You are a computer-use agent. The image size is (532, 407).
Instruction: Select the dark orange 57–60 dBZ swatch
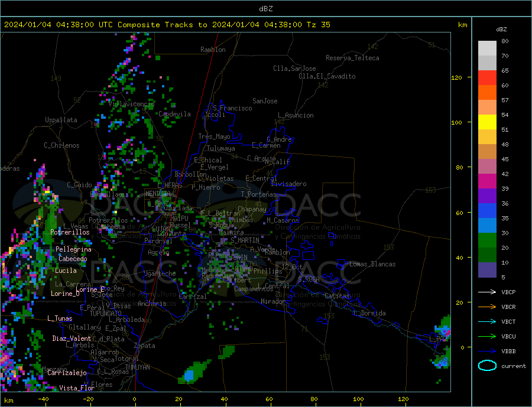pos(487,93)
